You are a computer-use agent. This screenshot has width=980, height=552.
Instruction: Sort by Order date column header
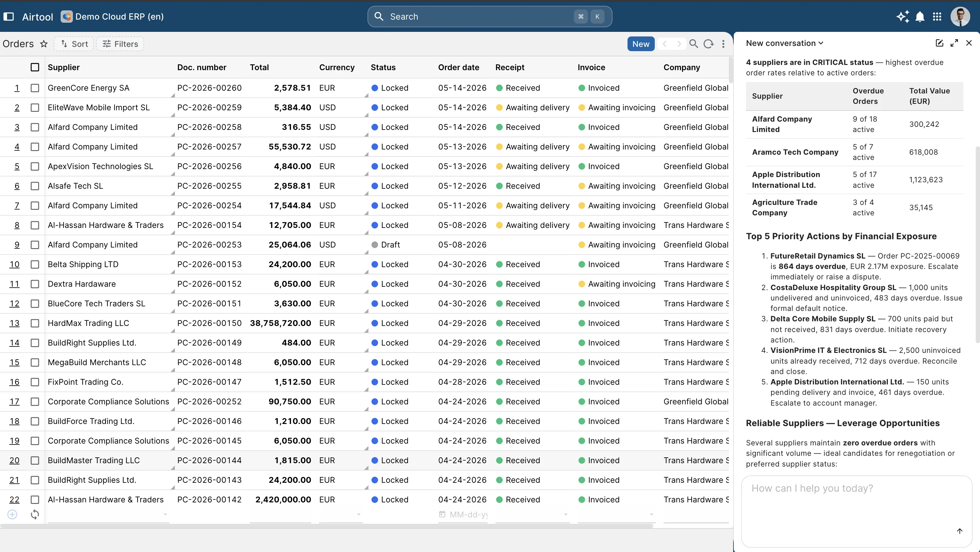[458, 67]
